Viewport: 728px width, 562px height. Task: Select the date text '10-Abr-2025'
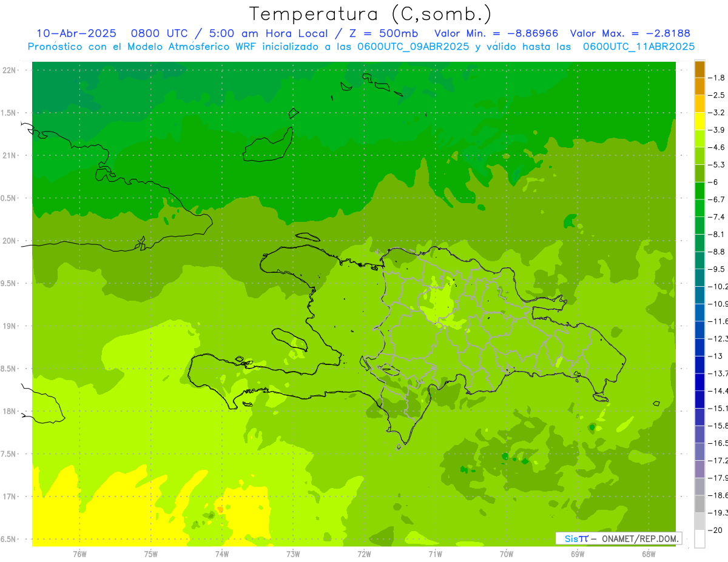pos(76,33)
